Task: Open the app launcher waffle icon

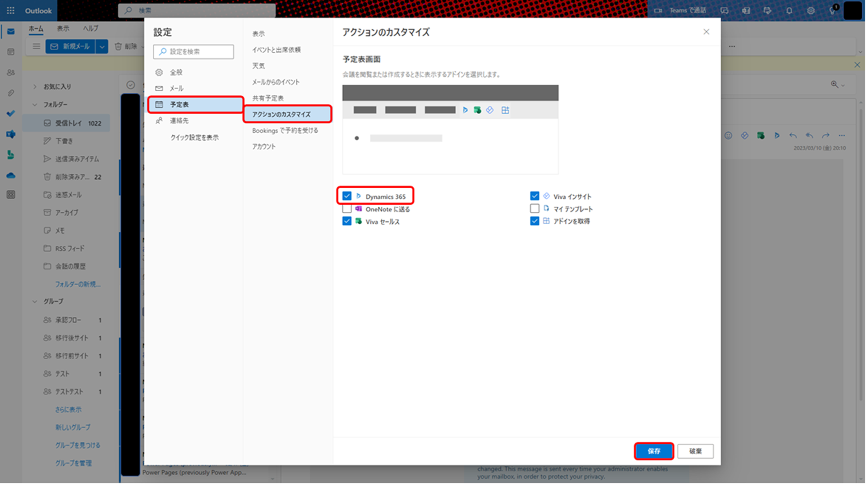Action: click(x=10, y=10)
